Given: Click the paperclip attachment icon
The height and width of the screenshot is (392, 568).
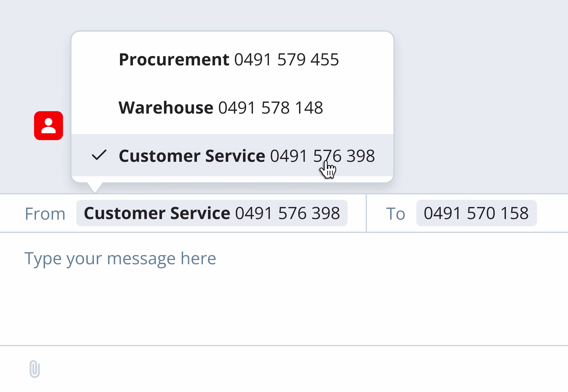Looking at the screenshot, I should [35, 369].
